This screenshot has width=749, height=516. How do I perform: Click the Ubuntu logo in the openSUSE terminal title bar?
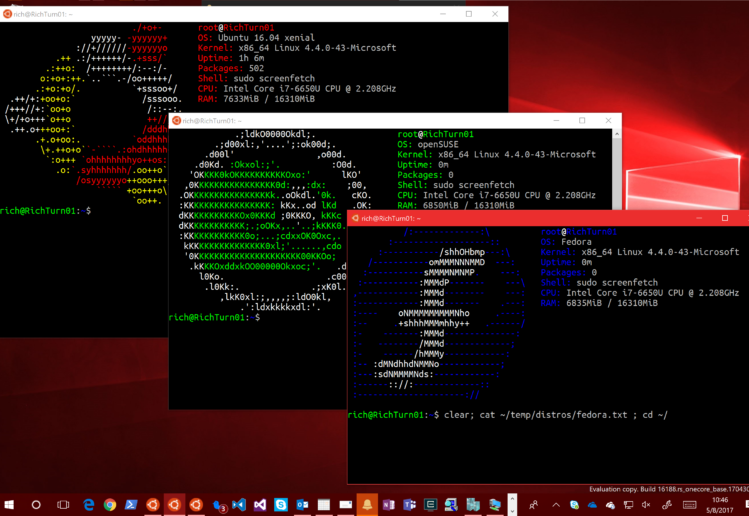tap(176, 120)
